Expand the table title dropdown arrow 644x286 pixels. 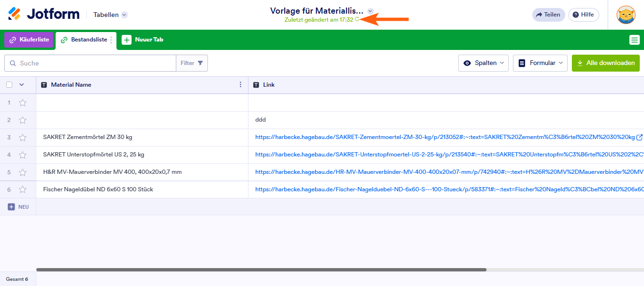[371, 11]
